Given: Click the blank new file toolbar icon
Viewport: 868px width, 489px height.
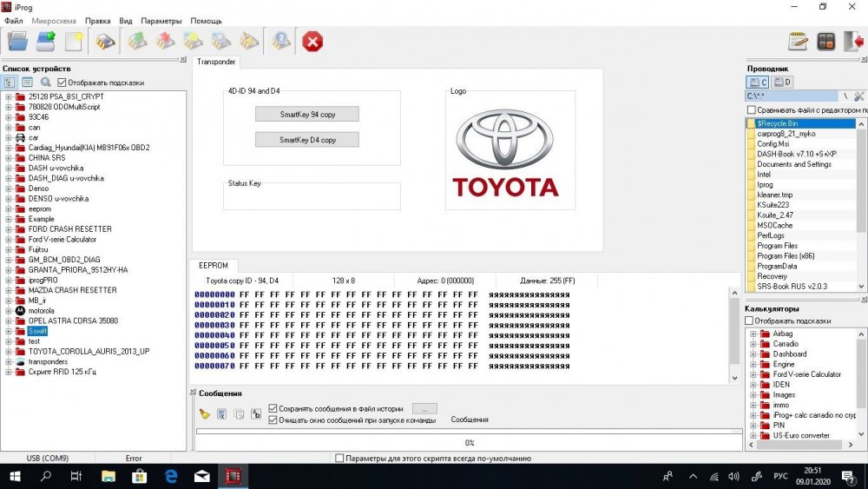Looking at the screenshot, I should click(74, 41).
